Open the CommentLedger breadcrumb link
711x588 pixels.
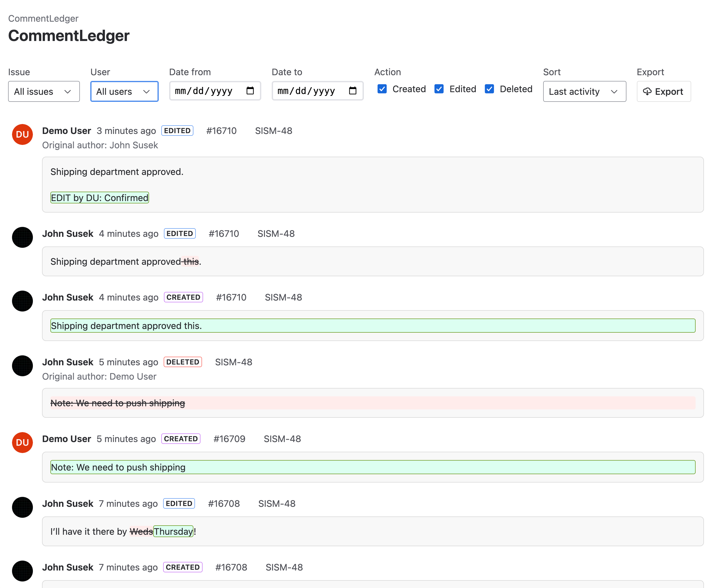tap(43, 18)
